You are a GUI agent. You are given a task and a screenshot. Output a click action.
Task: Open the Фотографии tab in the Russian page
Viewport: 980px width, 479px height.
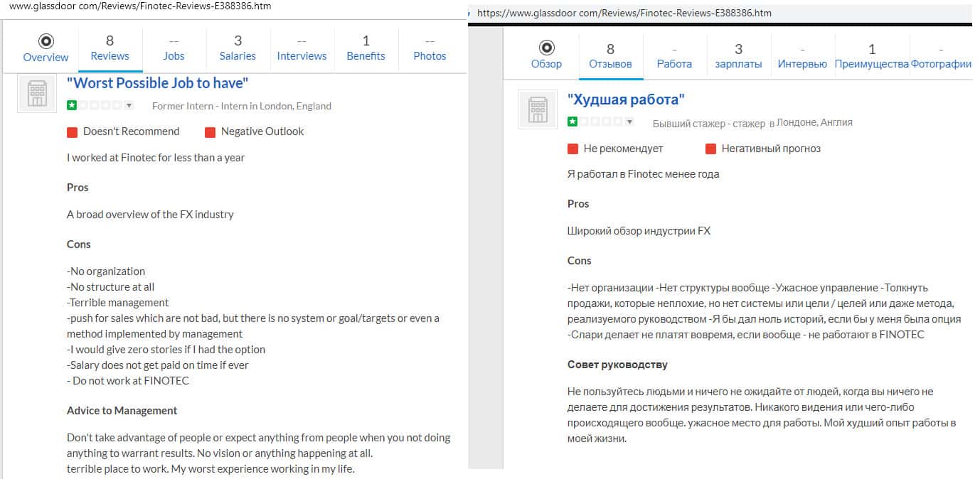941,56
